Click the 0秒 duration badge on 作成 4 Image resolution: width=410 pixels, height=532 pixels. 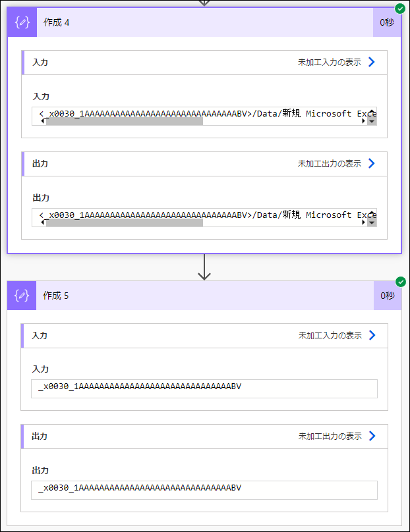(x=387, y=22)
